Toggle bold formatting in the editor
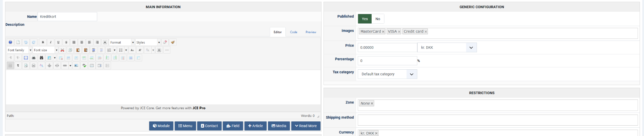 (x=43, y=42)
